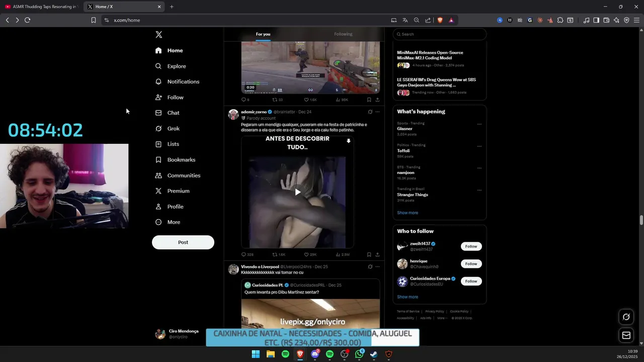Viewport: 644px width, 362px height.
Task: Follow Curiosidades Europa
Action: tap(471, 281)
